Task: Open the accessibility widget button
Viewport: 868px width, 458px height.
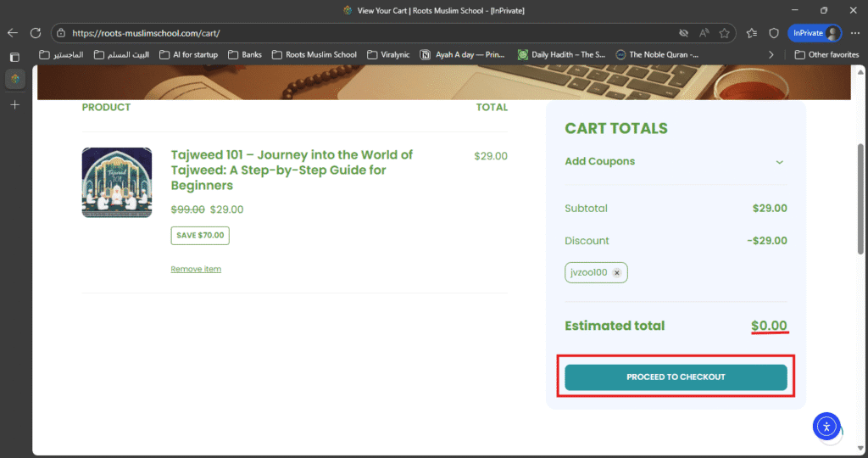Action: tap(826, 426)
